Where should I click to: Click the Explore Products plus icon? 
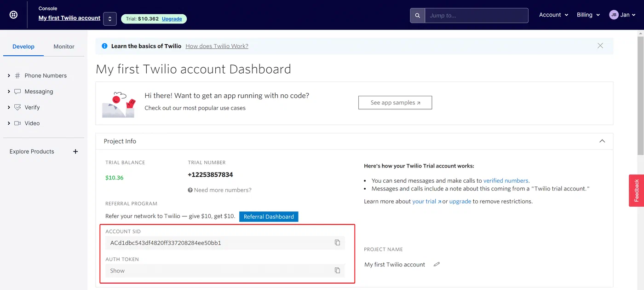75,151
